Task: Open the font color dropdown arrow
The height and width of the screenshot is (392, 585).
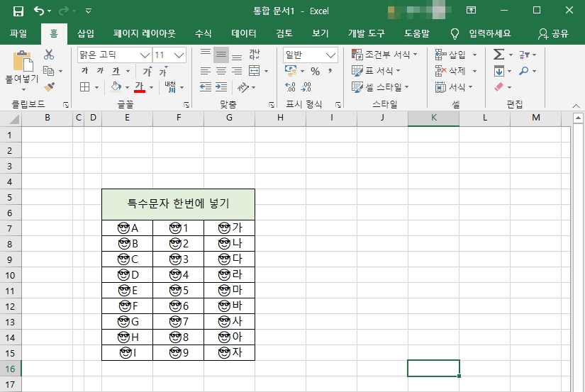Action: tap(151, 87)
